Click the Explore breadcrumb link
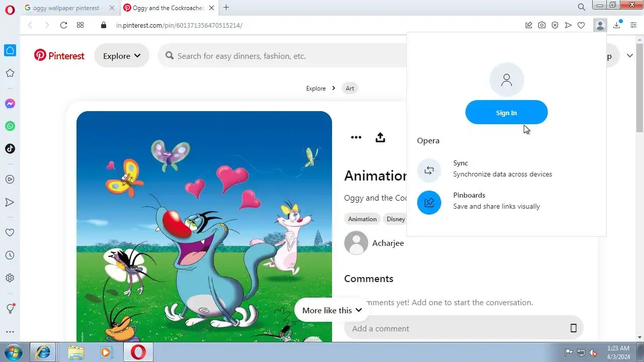The height and width of the screenshot is (362, 644). click(316, 88)
